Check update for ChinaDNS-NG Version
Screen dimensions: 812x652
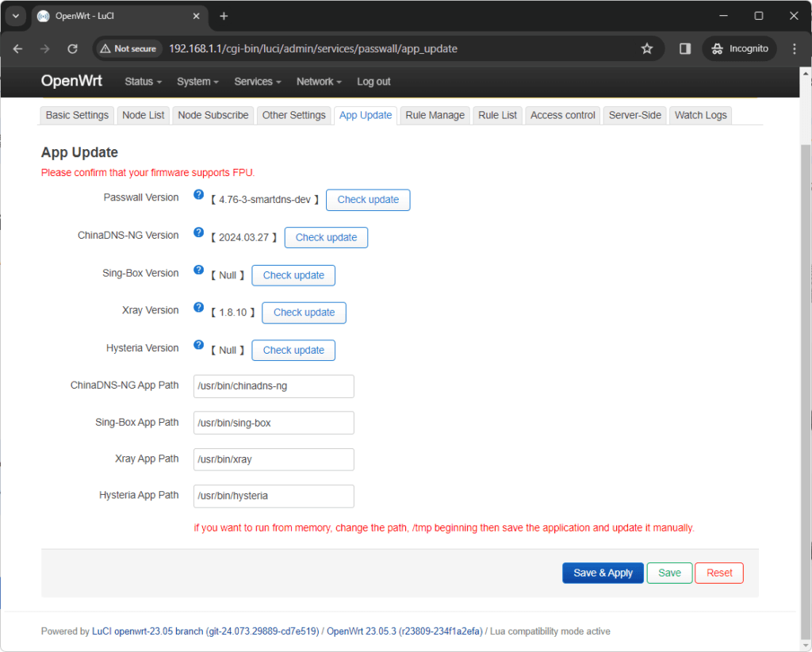326,238
